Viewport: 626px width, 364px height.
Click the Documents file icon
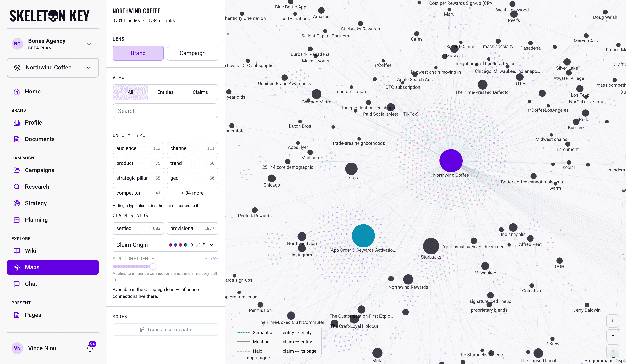(17, 139)
